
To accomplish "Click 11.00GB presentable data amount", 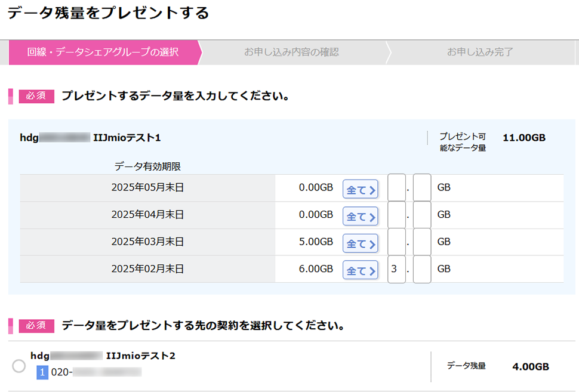I will coord(524,138).
